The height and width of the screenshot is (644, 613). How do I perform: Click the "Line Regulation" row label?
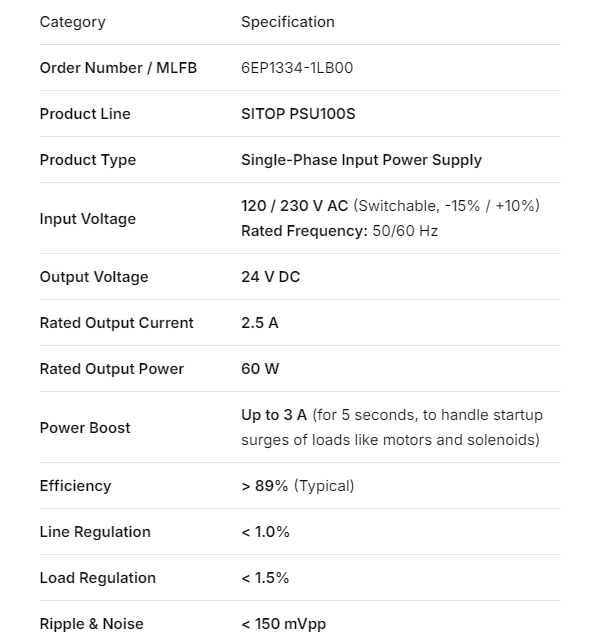pos(95,532)
